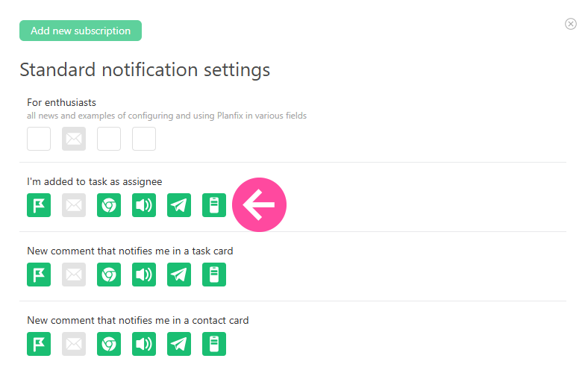Check third empty box under For enthusiasts

pos(109,139)
